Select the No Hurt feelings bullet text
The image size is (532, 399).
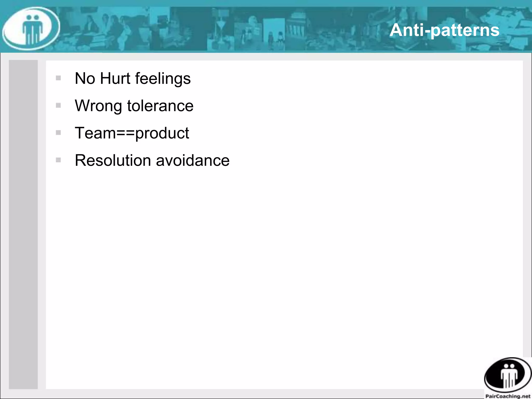132,78
